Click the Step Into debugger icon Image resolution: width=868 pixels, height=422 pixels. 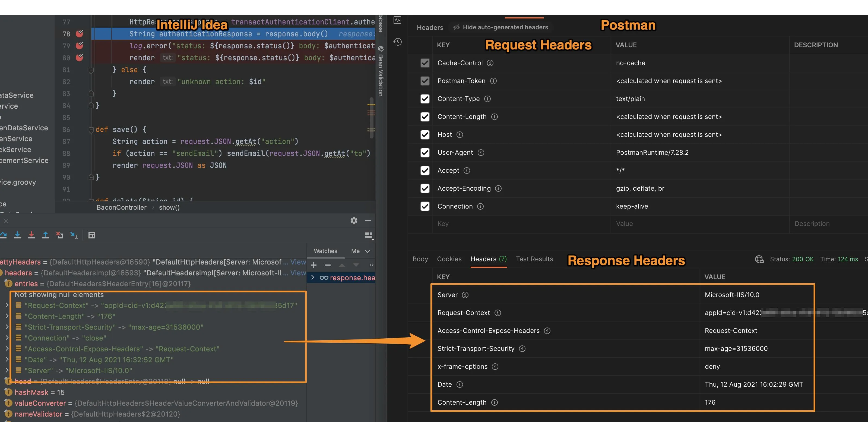coord(17,235)
